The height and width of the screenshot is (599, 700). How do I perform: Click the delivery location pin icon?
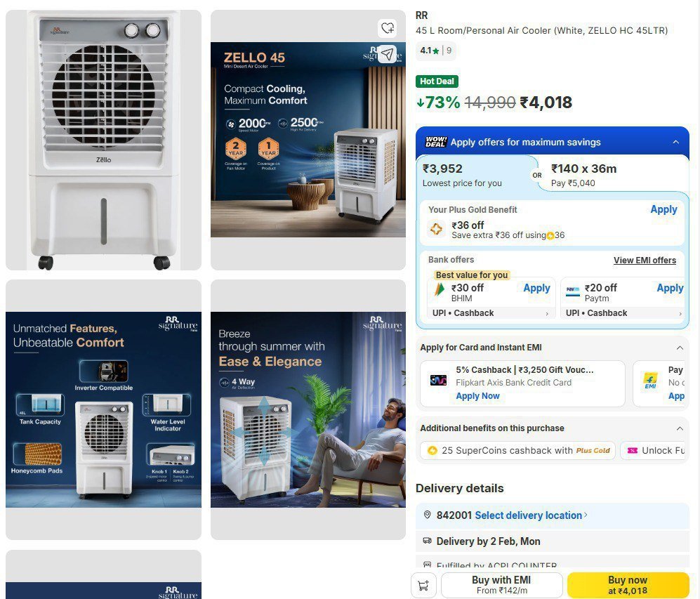coord(427,515)
